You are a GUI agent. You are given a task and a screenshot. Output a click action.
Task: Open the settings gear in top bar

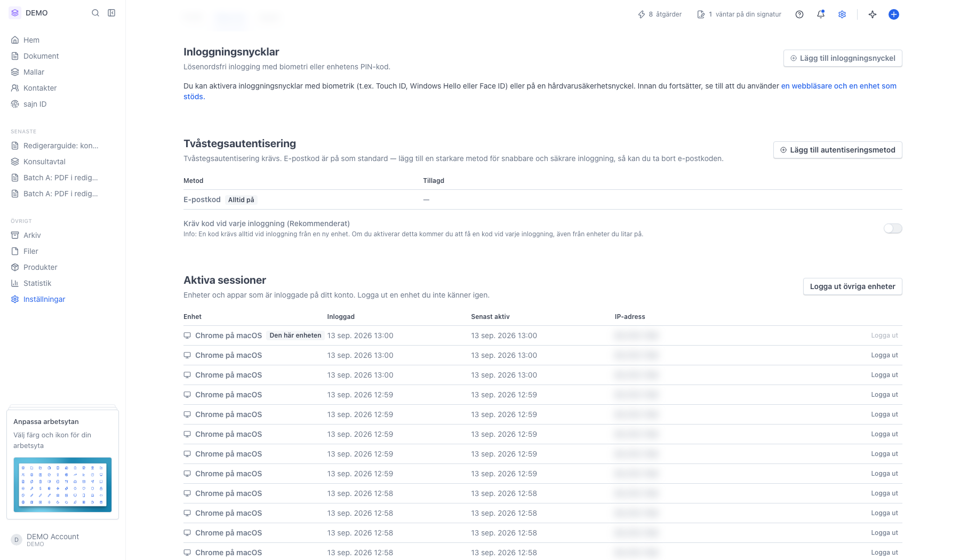842,14
